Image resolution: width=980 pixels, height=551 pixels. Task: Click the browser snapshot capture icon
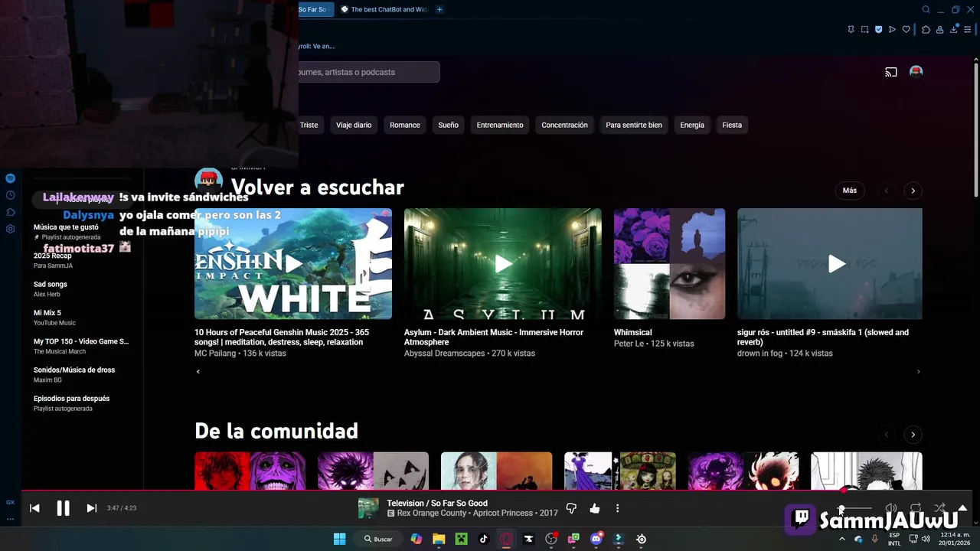[x=864, y=30]
